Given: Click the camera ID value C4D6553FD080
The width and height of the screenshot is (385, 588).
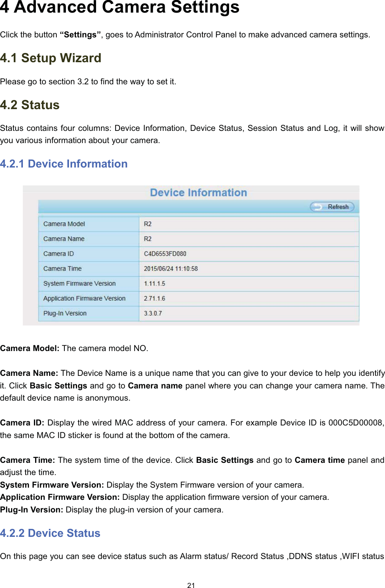Looking at the screenshot, I should pyautogui.click(x=165, y=254).
